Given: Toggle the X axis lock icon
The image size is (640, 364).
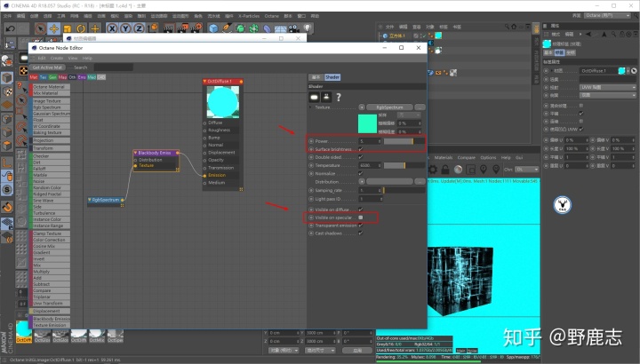Looking at the screenshot, I should tap(112, 28).
